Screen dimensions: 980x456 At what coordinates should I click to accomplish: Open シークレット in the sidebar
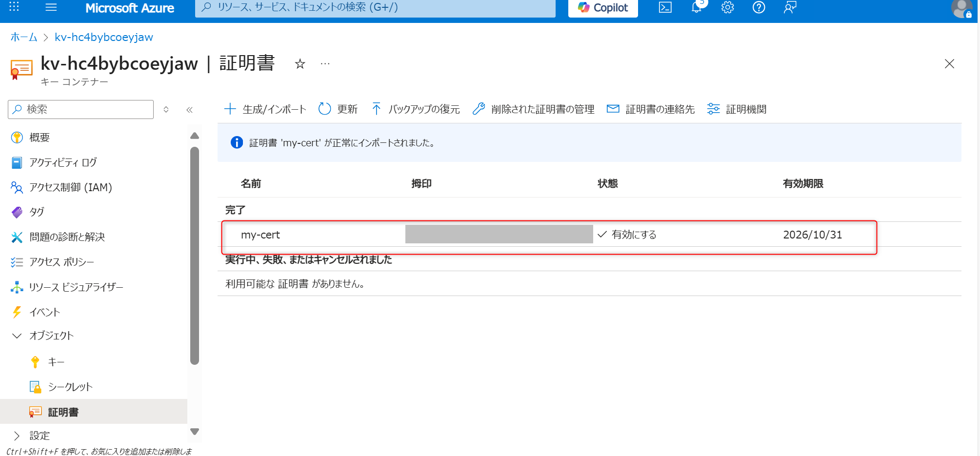tap(70, 386)
